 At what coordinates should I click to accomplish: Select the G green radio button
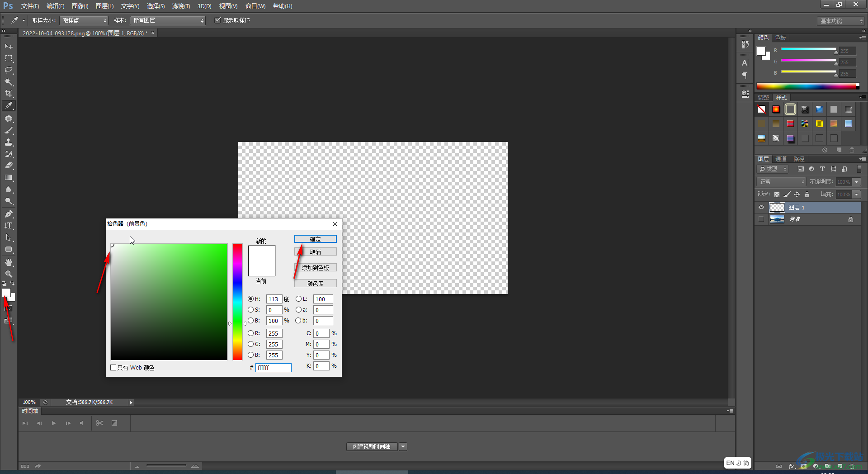coord(250,344)
